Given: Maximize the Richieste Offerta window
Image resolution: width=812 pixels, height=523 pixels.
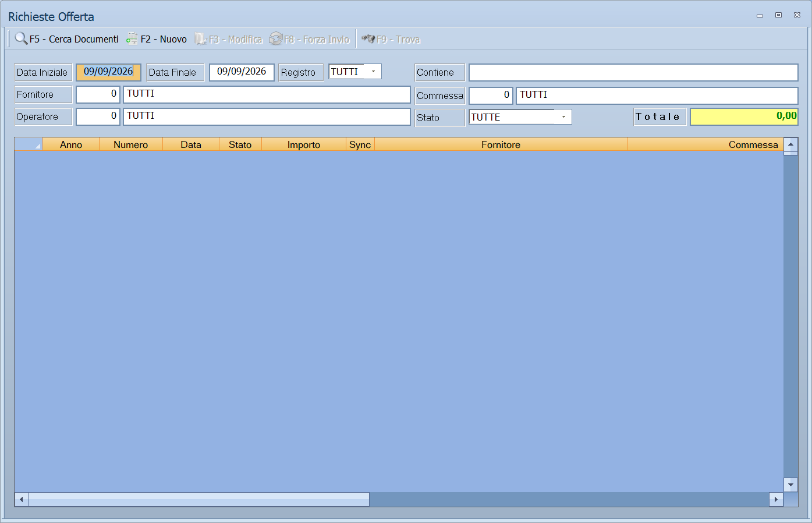Looking at the screenshot, I should pyautogui.click(x=778, y=15).
